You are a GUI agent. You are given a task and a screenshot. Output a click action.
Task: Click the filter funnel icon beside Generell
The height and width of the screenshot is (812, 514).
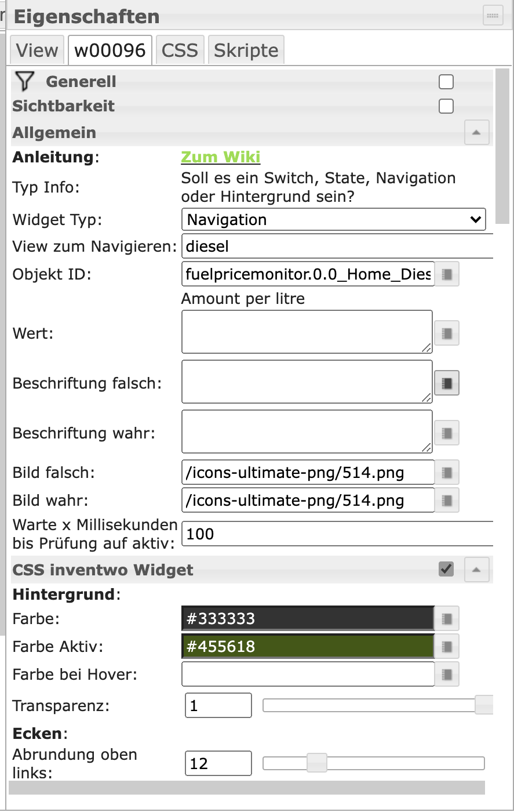coord(24,82)
